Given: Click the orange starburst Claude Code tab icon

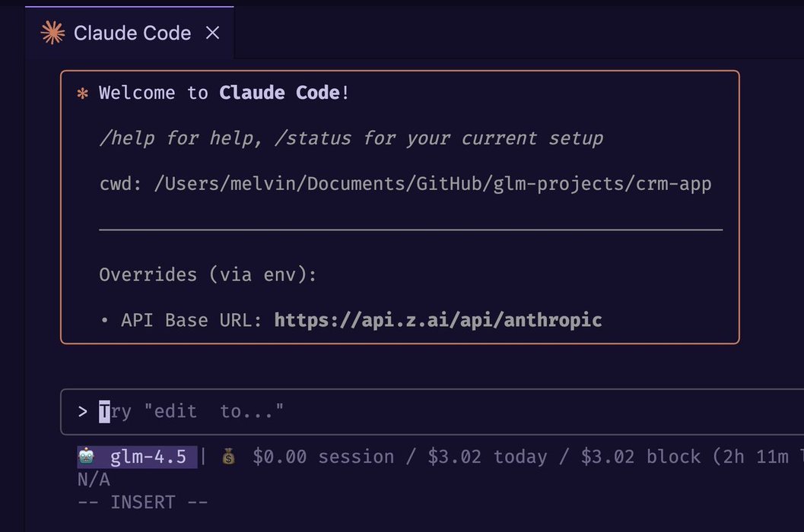Looking at the screenshot, I should click(52, 33).
